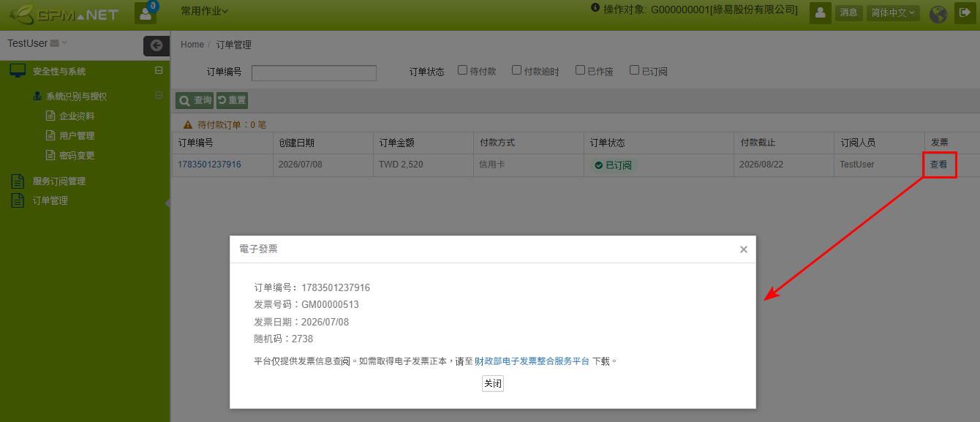Click the globe icon in header
Image resolution: width=980 pixels, height=422 pixels.
point(938,13)
